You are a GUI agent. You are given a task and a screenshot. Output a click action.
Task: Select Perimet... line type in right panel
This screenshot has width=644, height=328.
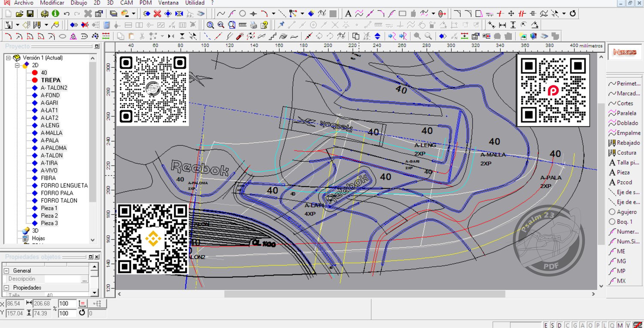[625, 84]
